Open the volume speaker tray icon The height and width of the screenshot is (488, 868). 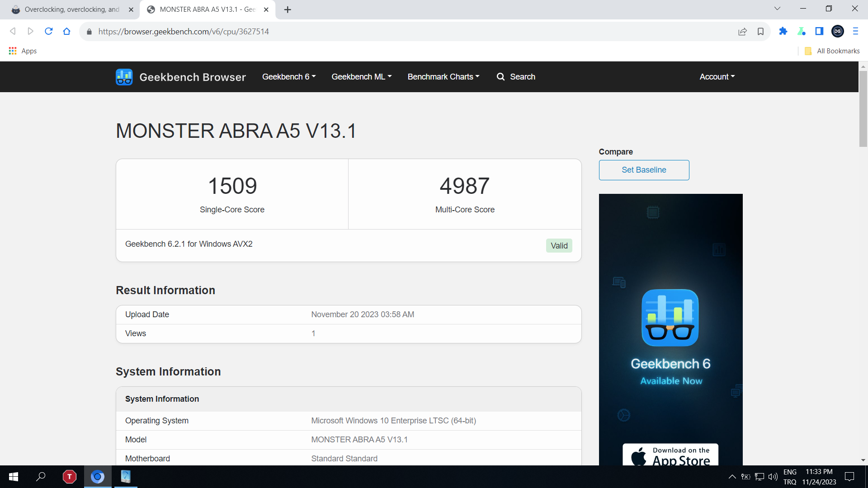click(x=773, y=477)
